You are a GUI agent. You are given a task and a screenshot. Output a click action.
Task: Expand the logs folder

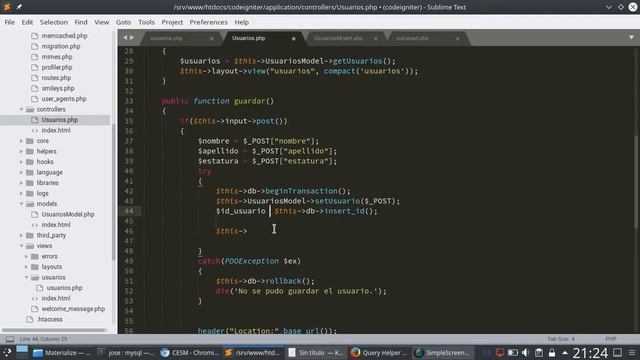point(22,193)
